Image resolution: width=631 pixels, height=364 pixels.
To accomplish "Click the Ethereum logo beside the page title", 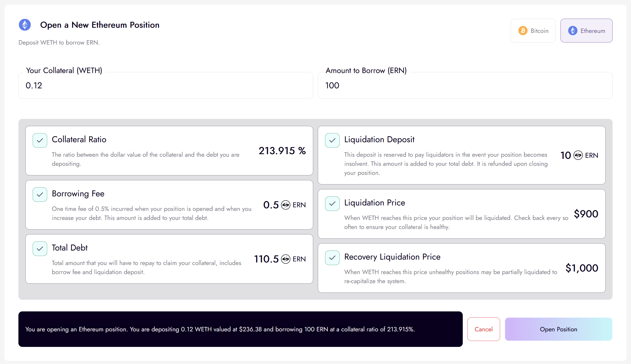I will pos(25,25).
